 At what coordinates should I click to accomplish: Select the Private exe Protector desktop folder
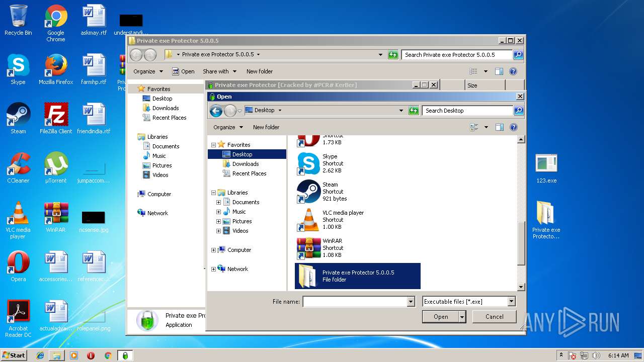pyautogui.click(x=546, y=220)
